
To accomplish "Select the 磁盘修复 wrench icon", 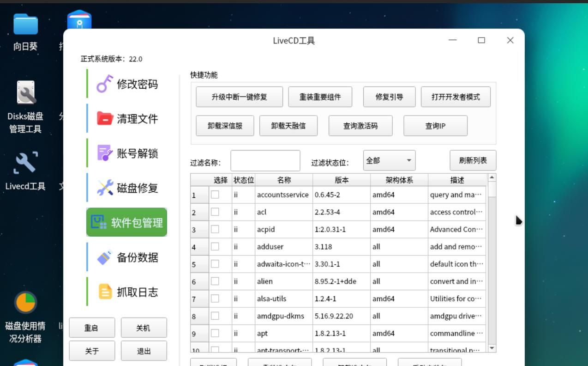I will click(x=105, y=188).
